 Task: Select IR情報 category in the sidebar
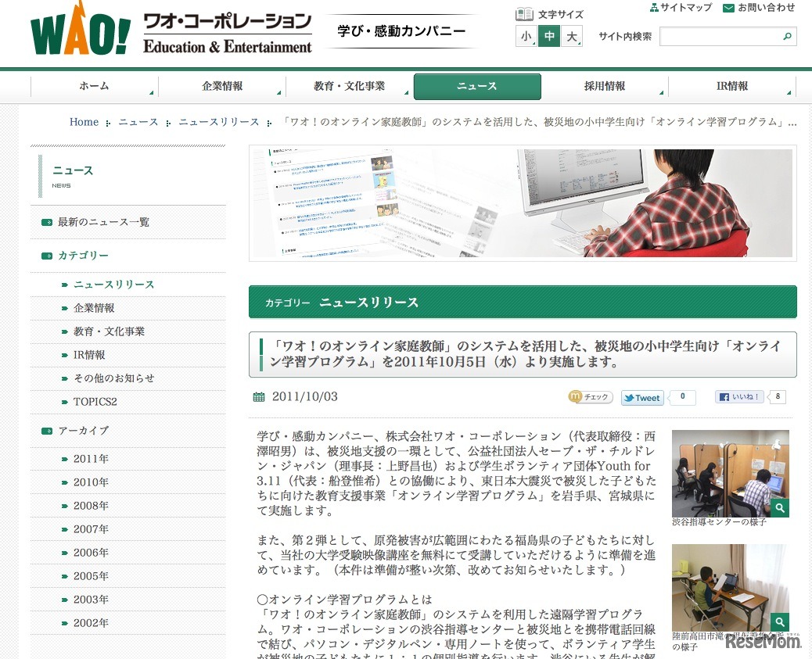point(89,355)
